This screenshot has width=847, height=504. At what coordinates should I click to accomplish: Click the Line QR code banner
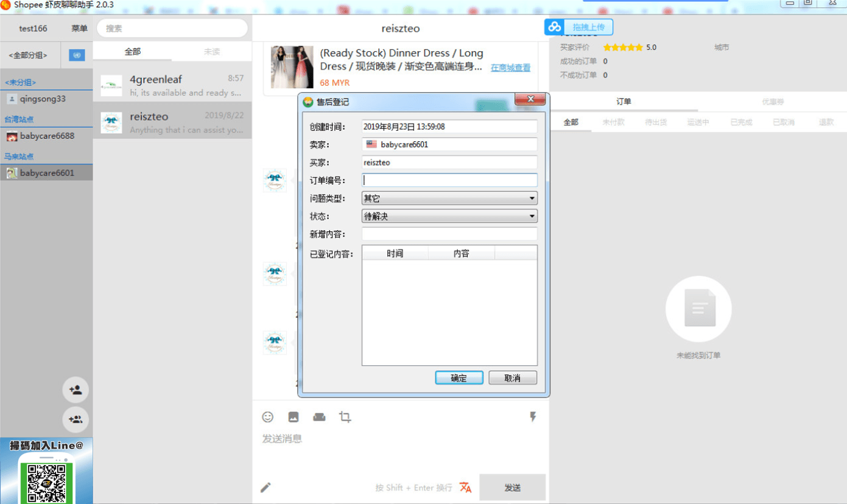click(46, 471)
